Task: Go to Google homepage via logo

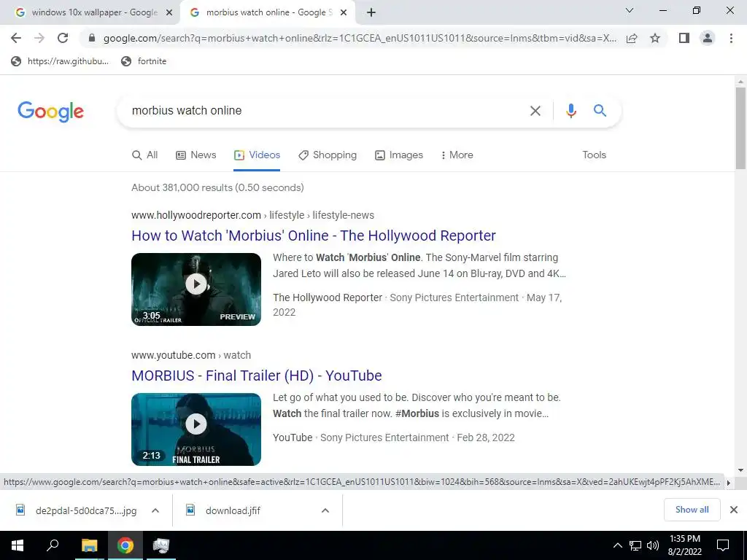Action: point(50,112)
